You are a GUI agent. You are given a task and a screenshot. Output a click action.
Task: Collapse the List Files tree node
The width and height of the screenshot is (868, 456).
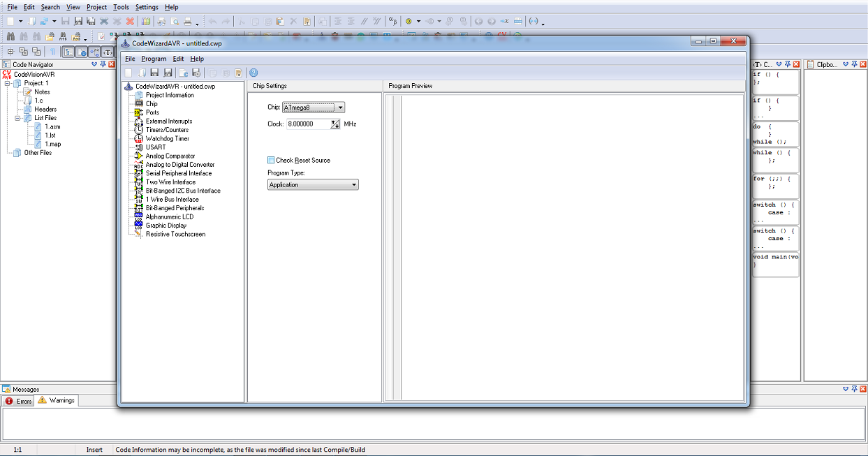(17, 118)
